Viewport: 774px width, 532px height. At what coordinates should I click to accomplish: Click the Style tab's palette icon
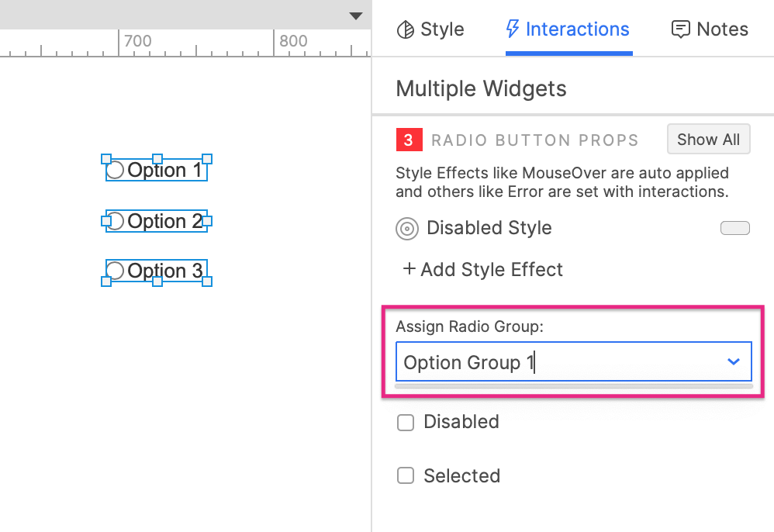[404, 29]
